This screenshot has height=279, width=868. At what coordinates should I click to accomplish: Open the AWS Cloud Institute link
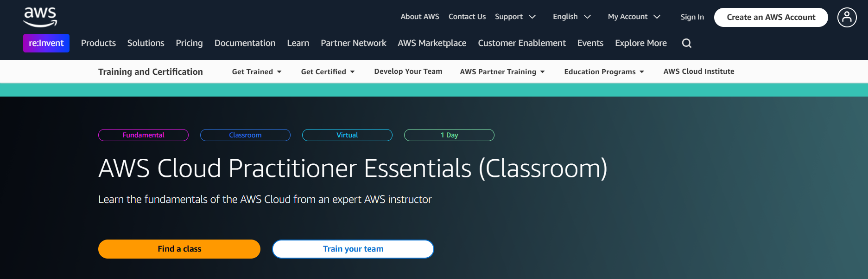pos(699,71)
